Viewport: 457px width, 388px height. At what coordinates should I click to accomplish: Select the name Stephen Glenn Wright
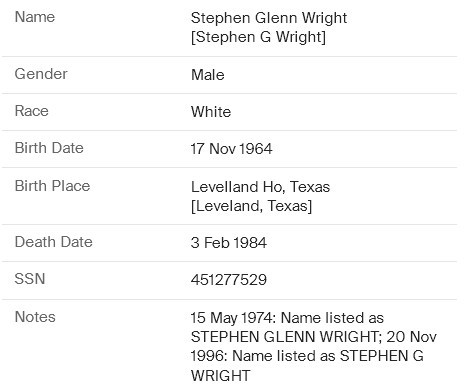(269, 18)
